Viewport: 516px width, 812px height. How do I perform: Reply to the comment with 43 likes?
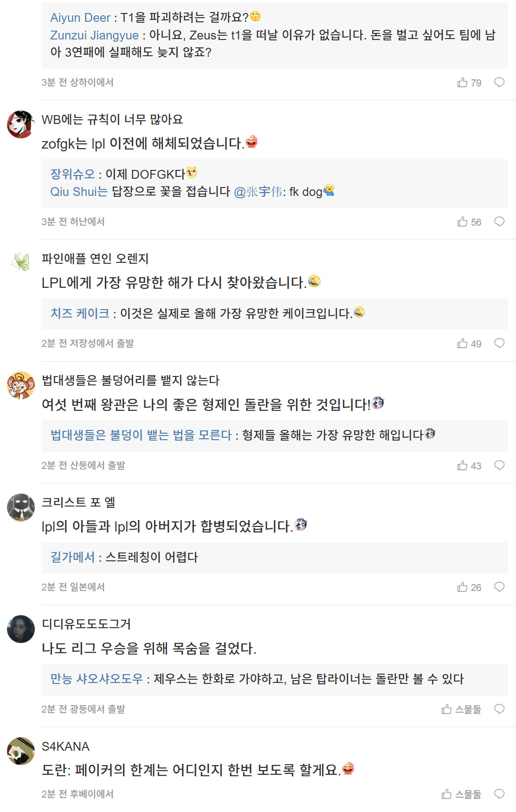click(x=499, y=466)
